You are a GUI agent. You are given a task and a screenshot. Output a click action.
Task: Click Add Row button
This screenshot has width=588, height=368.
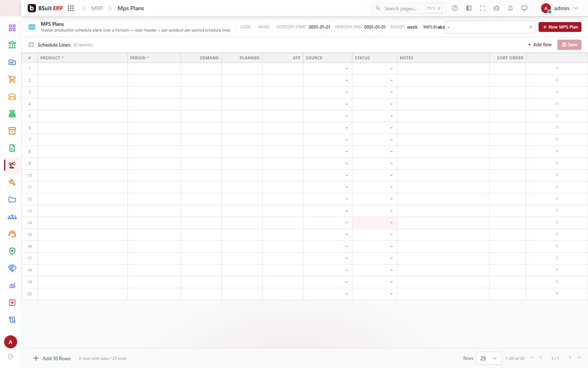tap(539, 45)
